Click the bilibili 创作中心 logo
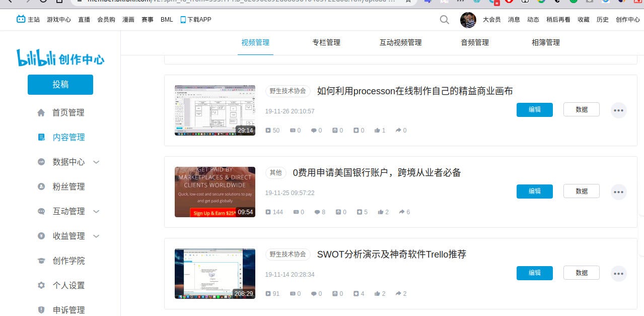The image size is (644, 316). (60, 58)
